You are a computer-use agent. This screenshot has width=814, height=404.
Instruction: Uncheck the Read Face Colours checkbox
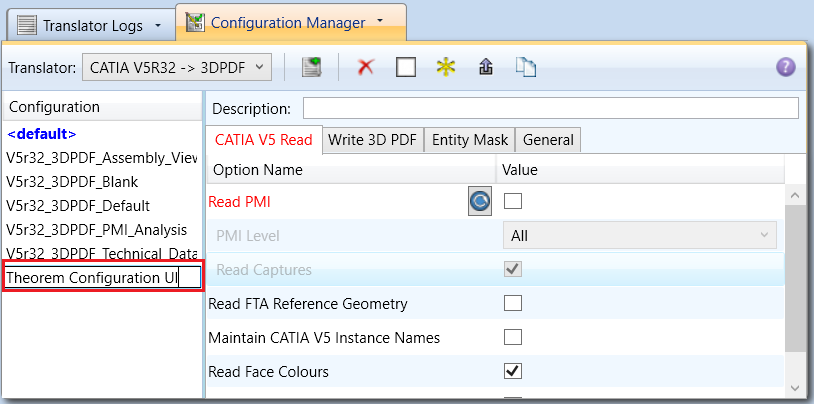513,371
